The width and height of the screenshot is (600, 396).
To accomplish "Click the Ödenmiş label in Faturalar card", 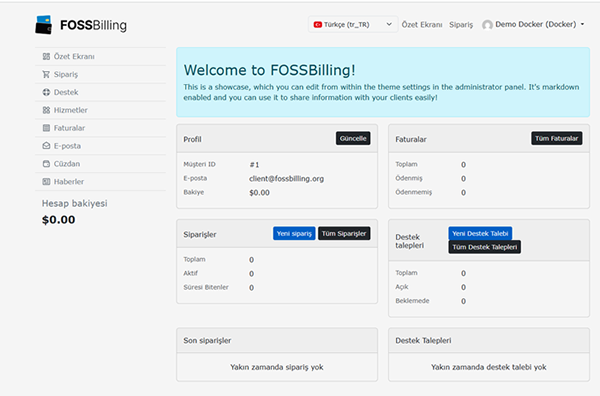I will click(409, 178).
